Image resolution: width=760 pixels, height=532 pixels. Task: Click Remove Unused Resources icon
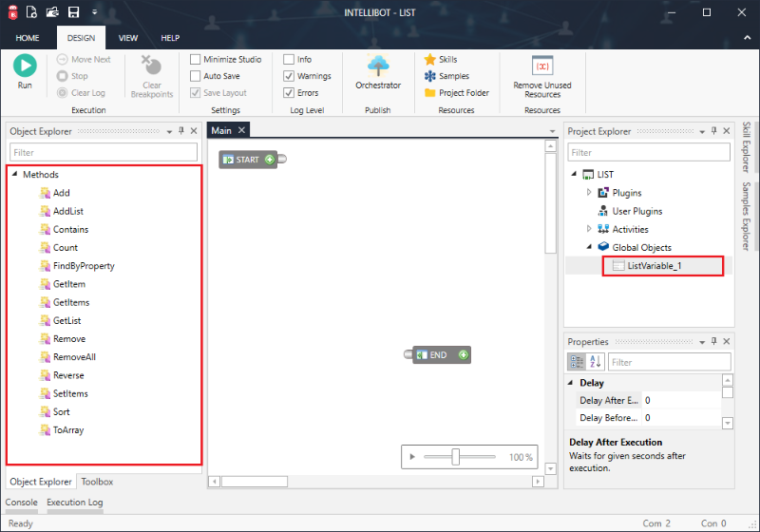click(x=542, y=66)
